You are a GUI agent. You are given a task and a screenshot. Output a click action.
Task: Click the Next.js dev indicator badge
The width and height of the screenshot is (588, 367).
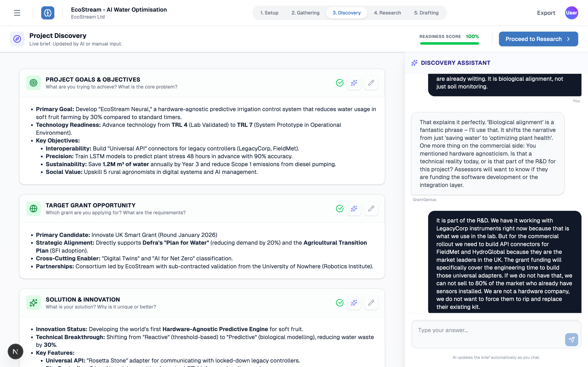pyautogui.click(x=15, y=351)
